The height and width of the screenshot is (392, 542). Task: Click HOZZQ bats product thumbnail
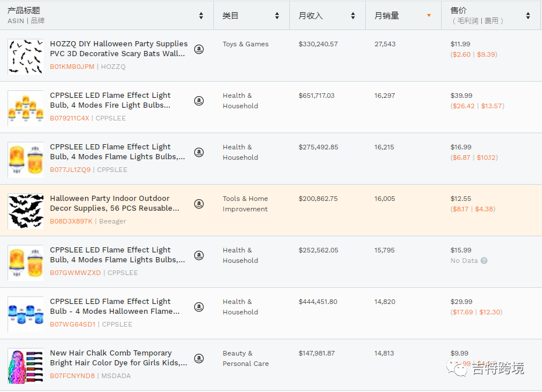click(26, 56)
